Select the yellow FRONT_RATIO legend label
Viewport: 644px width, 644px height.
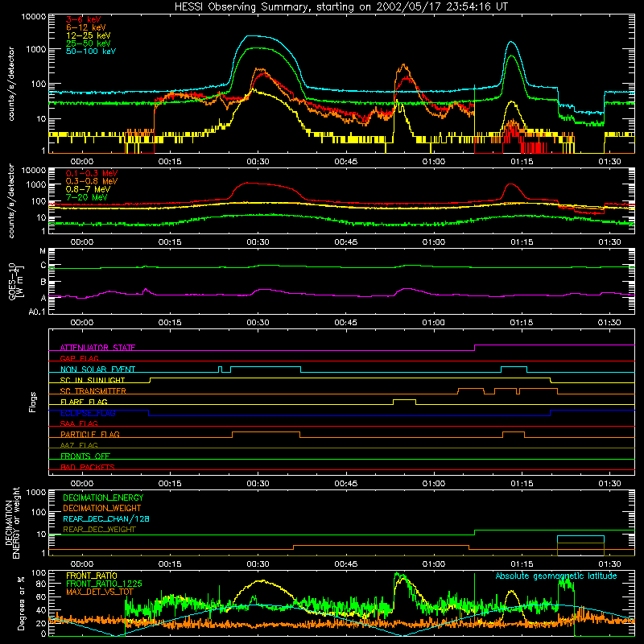[x=92, y=576]
